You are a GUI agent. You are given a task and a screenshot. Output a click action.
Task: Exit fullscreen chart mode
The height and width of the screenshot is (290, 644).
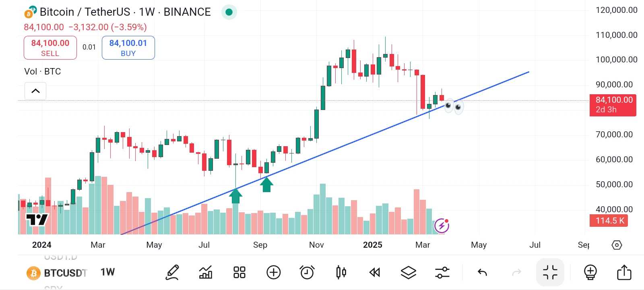click(x=550, y=272)
